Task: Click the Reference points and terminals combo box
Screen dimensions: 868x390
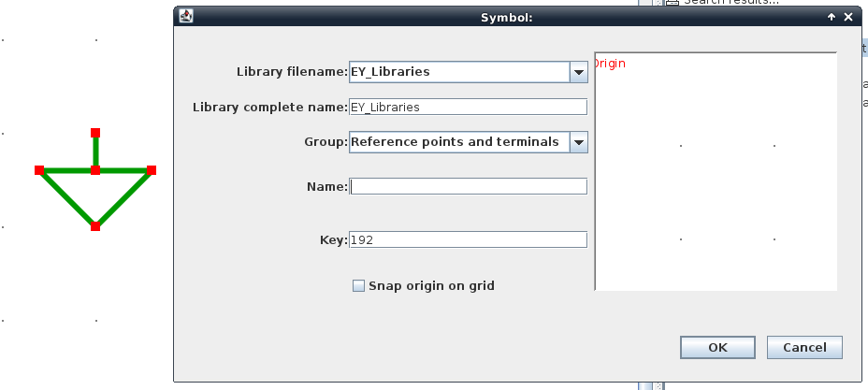Action: [x=457, y=142]
